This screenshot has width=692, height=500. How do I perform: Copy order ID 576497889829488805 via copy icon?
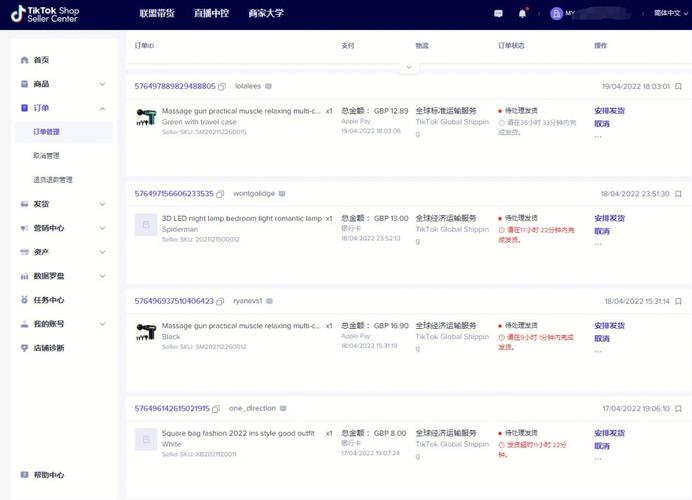click(222, 87)
